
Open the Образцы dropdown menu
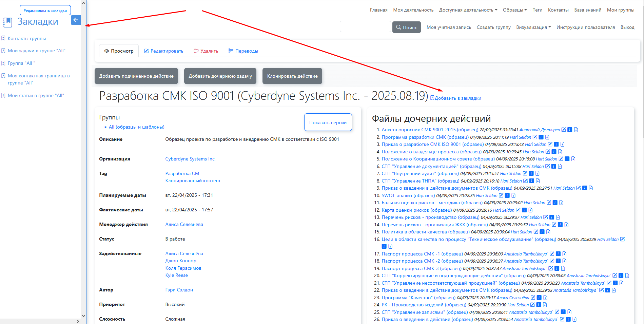pos(514,10)
